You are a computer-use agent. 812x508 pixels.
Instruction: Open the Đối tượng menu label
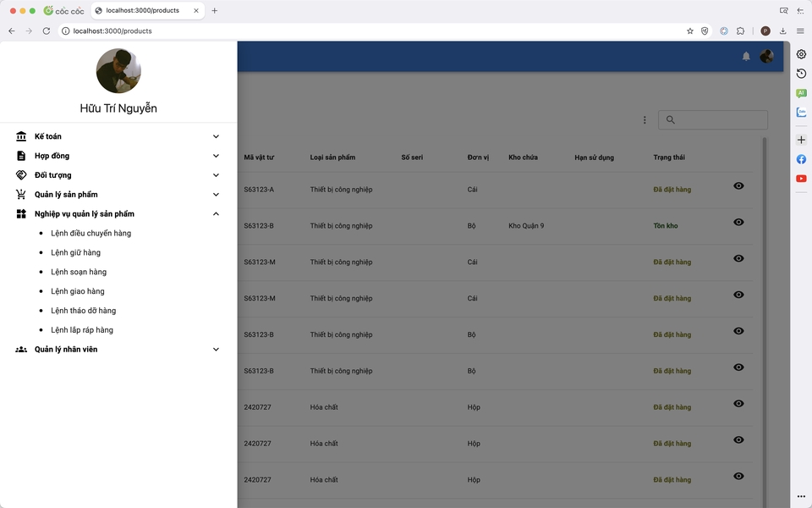[x=52, y=175]
